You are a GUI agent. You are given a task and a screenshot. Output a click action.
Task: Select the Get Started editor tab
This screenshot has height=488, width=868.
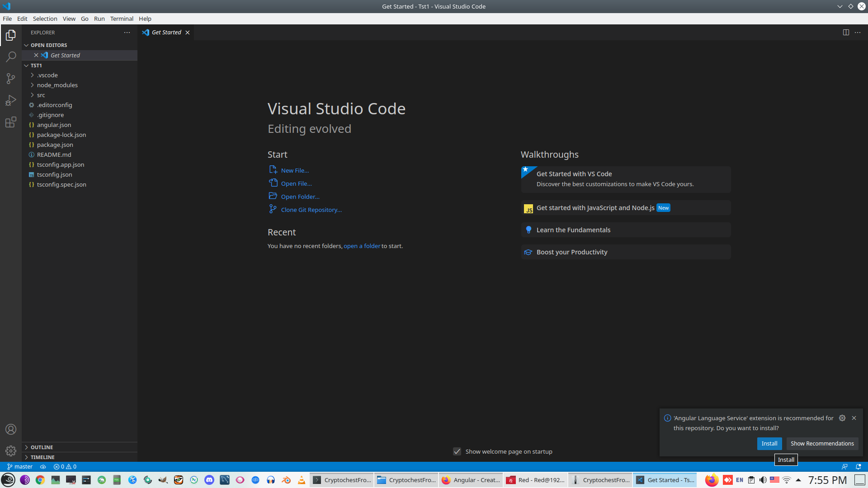pos(166,33)
